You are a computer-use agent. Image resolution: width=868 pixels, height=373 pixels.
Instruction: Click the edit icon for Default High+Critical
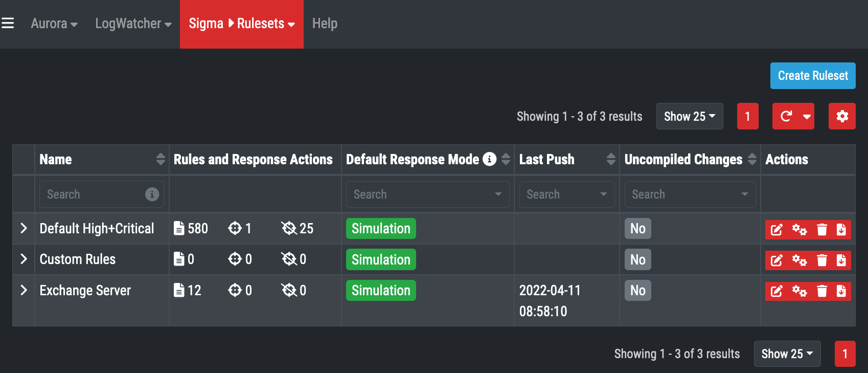click(x=776, y=230)
